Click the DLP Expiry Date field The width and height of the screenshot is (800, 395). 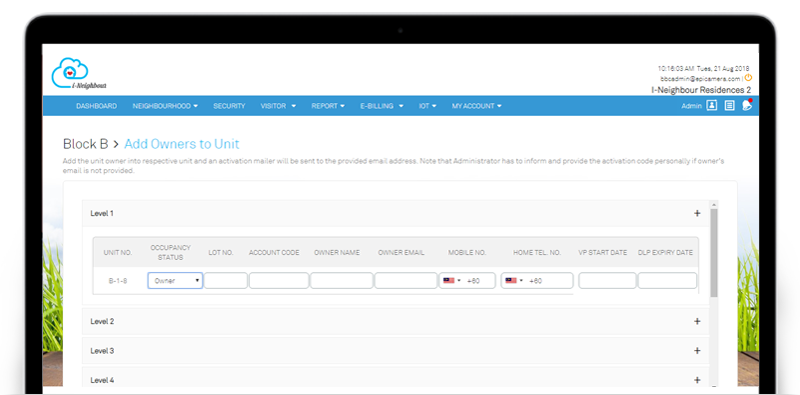click(x=667, y=281)
